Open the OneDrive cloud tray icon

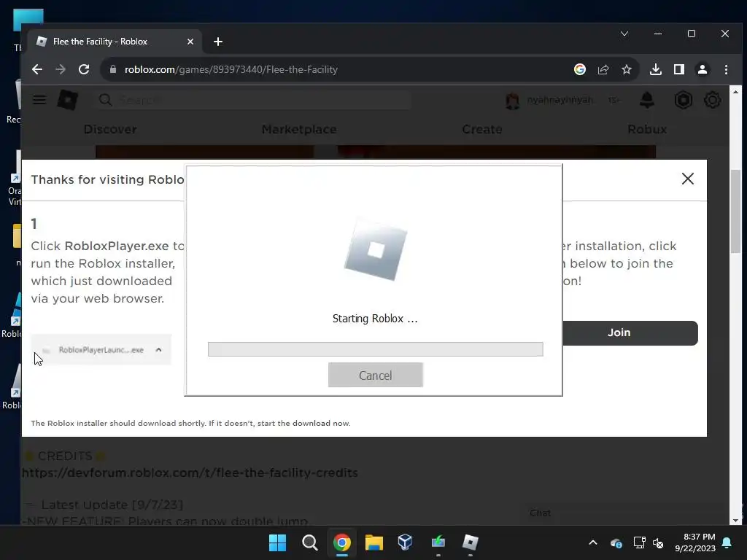(616, 542)
